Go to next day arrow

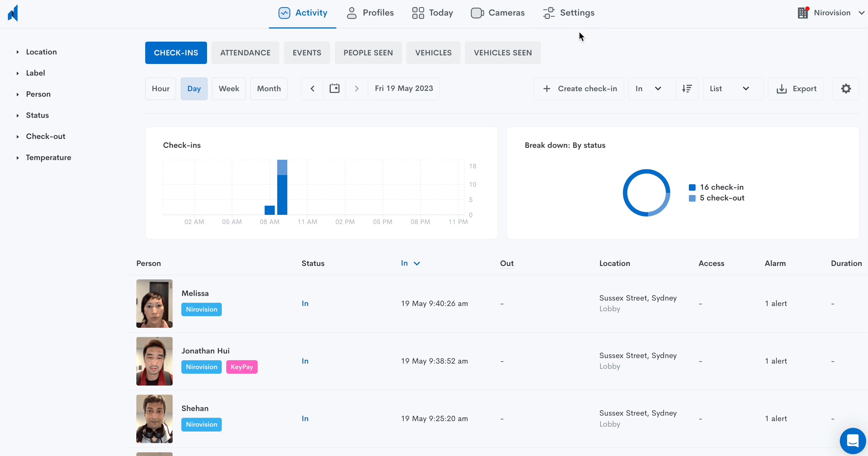click(x=357, y=88)
